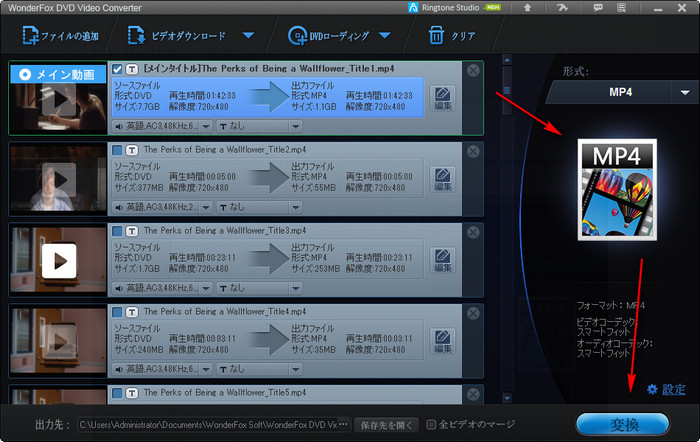Image resolution: width=700 pixels, height=442 pixels.
Task: Open the edit (編集) tool for Title4
Action: coord(443,341)
